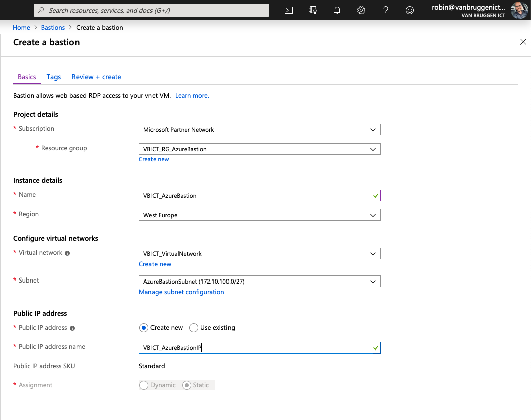The width and height of the screenshot is (531, 420).
Task: Open Cloud Shell from the top bar
Action: [288, 10]
